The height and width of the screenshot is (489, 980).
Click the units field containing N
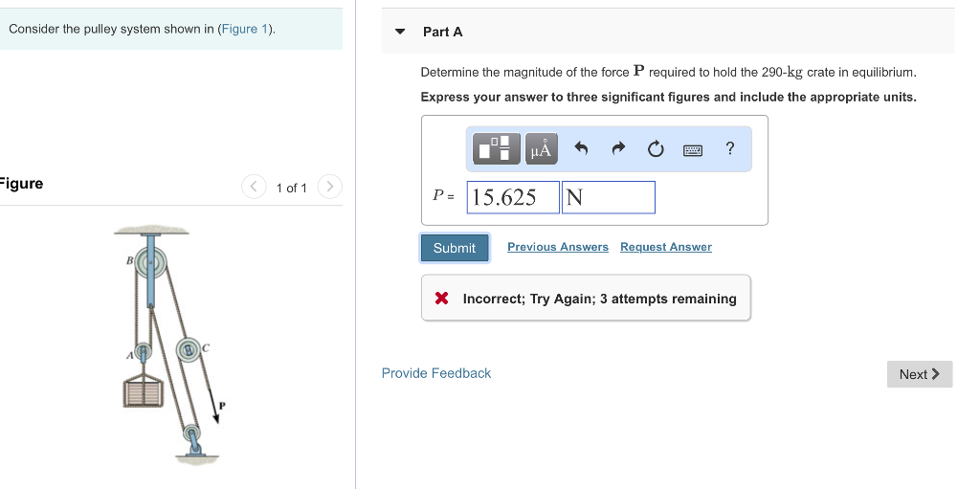608,197
